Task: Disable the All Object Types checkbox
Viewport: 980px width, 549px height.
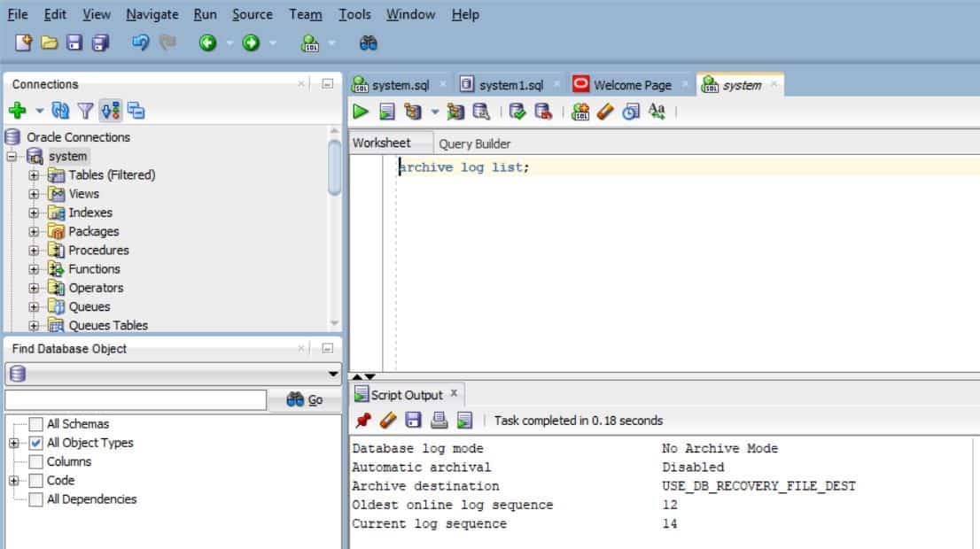Action: pos(35,442)
